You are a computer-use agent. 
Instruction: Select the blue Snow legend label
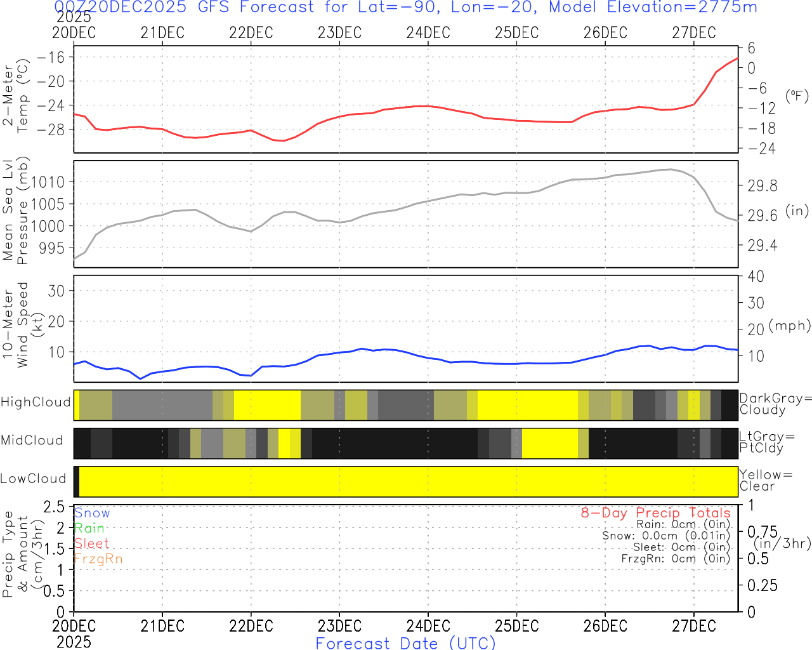92,513
